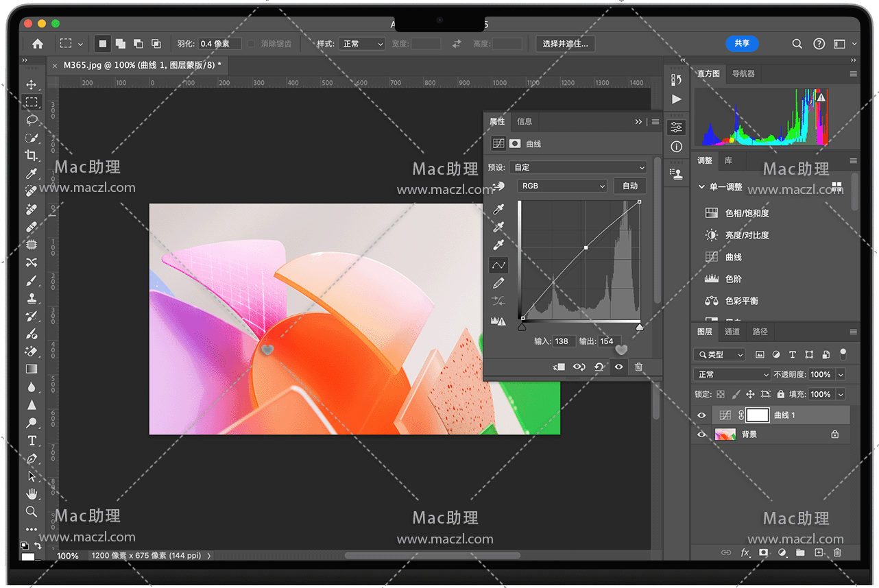Open the RGB channel dropdown

(x=562, y=186)
